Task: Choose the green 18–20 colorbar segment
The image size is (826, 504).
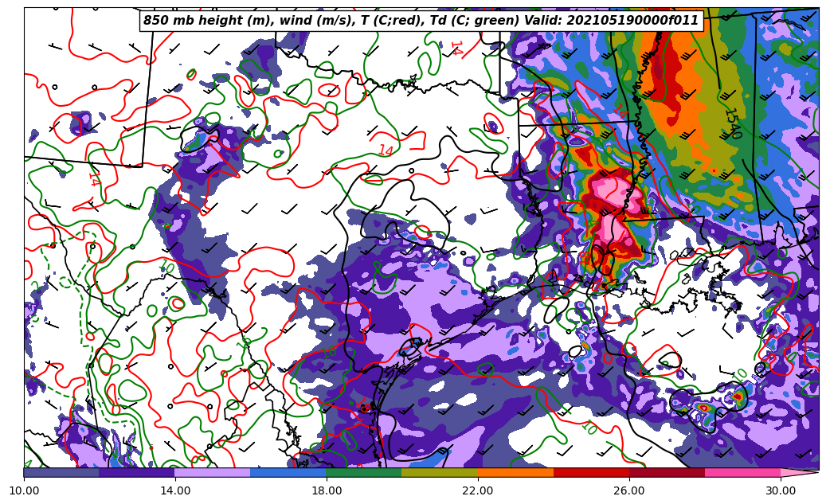Action: coord(364,472)
